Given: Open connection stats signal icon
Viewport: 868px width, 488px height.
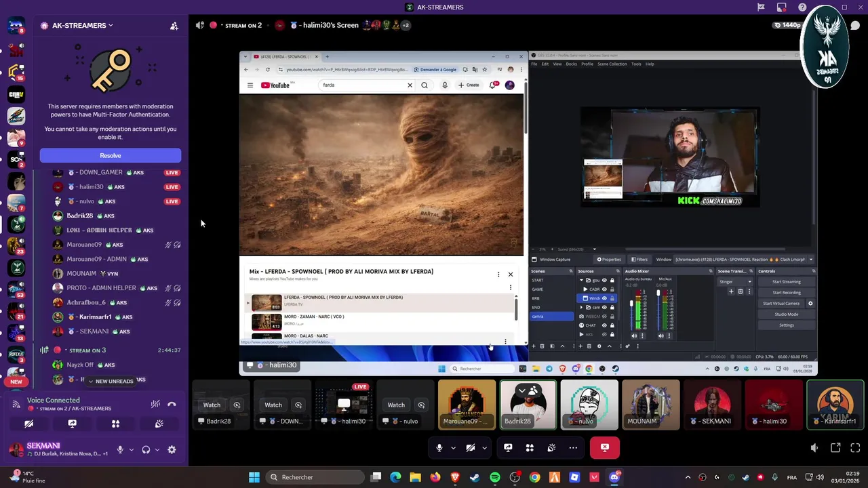Looking at the screenshot, I should pos(16,405).
